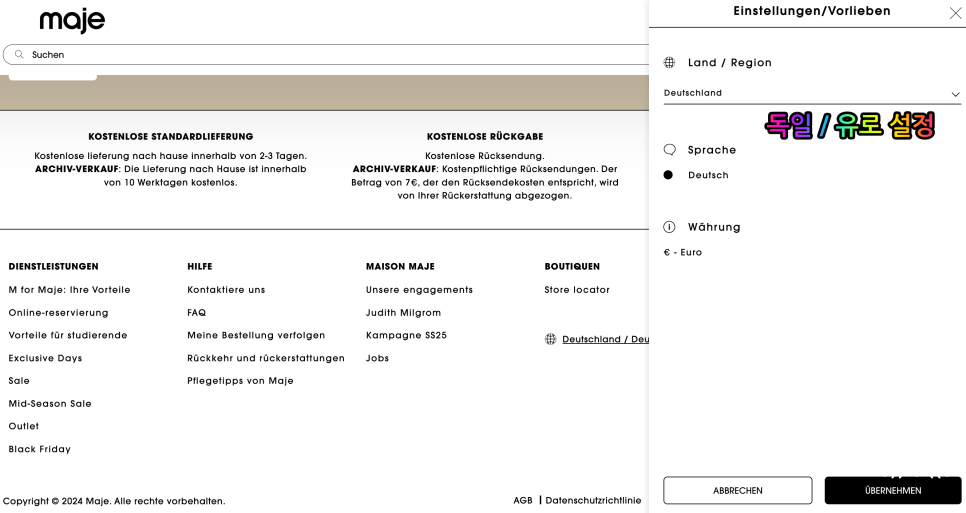The image size is (966, 513).
Task: Go to the Outlet link
Action: (23, 426)
